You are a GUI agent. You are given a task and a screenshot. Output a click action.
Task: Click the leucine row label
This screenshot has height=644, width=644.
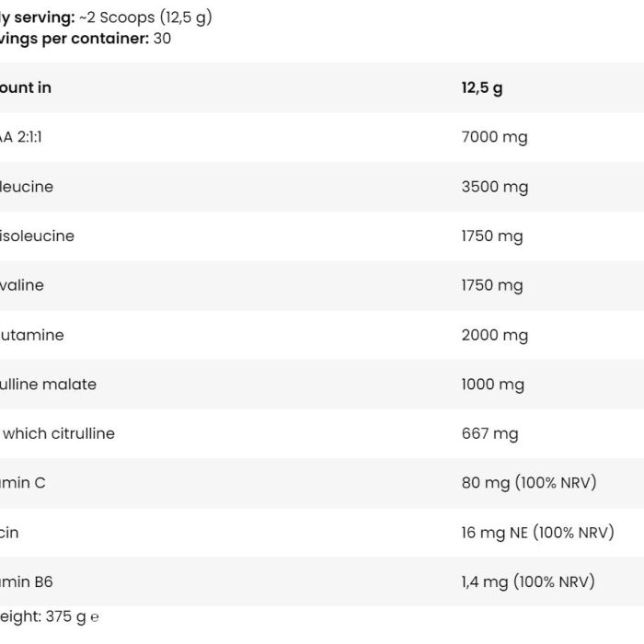[27, 187]
